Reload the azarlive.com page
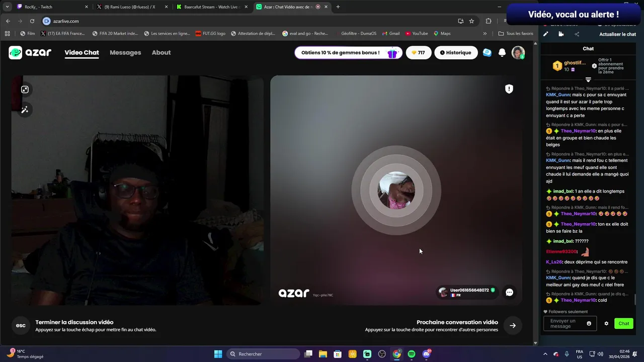This screenshot has height=362, width=644. pos(32,21)
